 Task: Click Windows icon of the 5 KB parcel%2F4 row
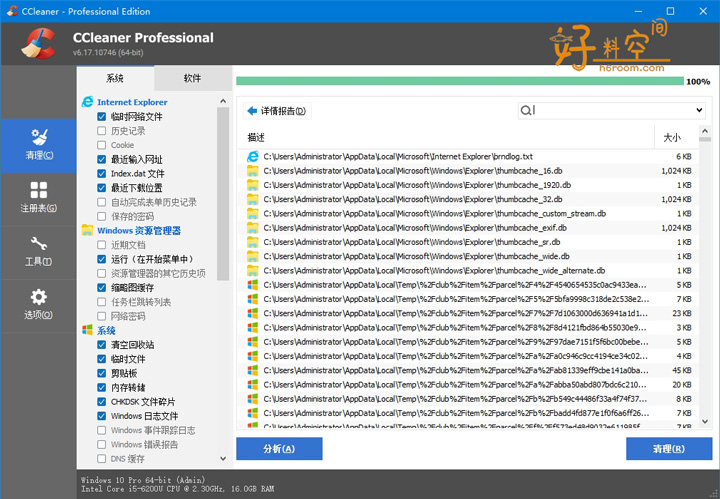253,285
